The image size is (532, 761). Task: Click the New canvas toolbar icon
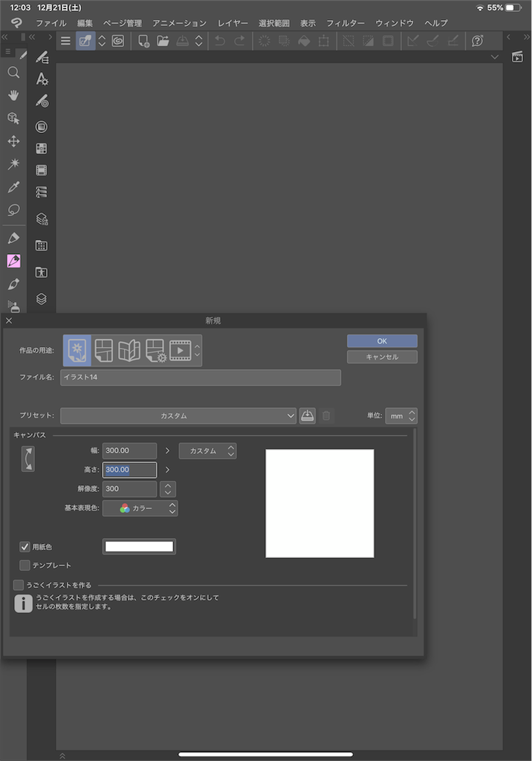pyautogui.click(x=143, y=41)
